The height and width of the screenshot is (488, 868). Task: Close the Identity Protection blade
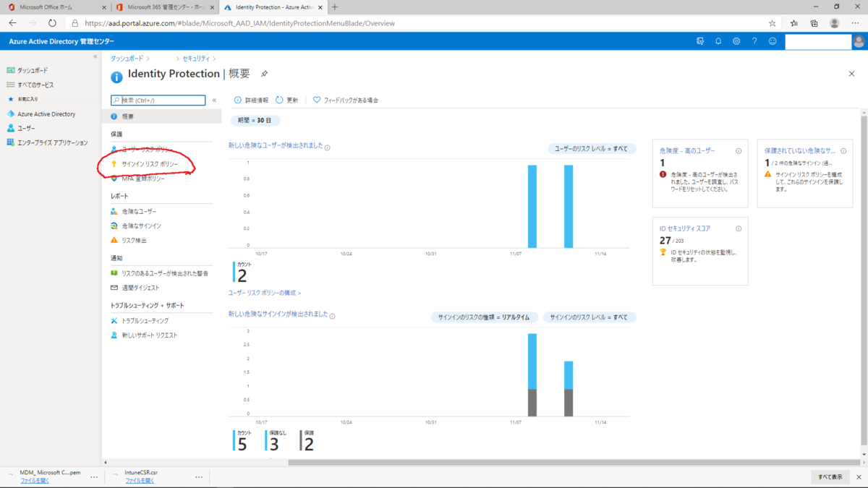coord(851,74)
